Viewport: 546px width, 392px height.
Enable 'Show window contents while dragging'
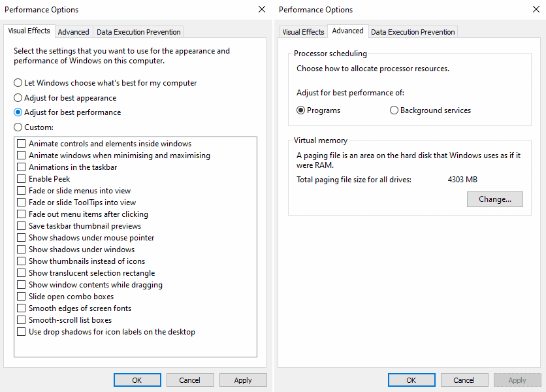[20, 284]
